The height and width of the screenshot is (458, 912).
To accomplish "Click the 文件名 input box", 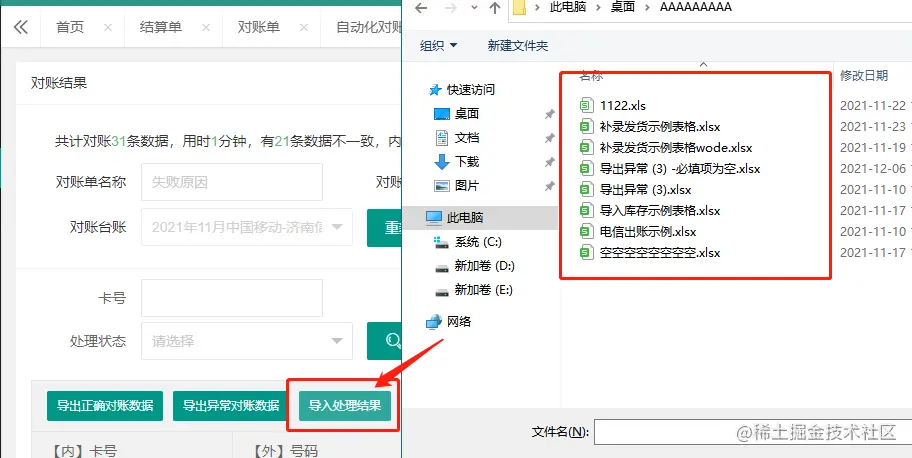I will [753, 432].
